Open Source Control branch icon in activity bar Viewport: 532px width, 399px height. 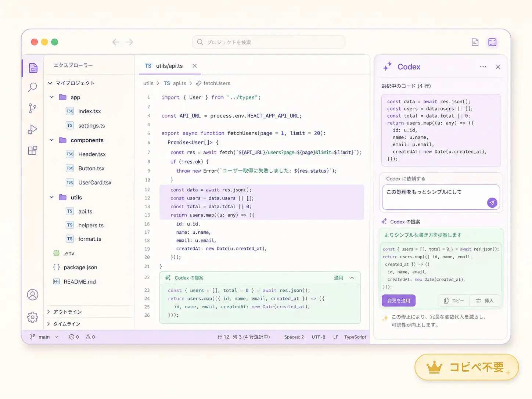(32, 108)
